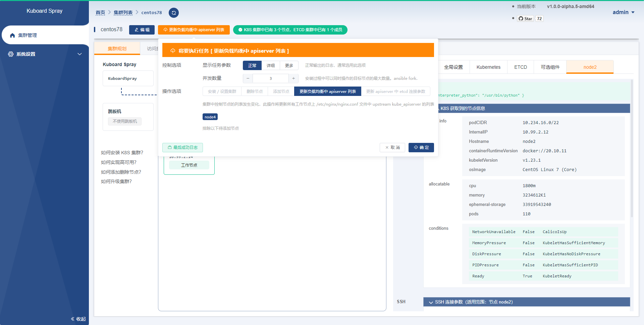
Task: Switch to the 可选组件 tab
Action: pyautogui.click(x=550, y=67)
